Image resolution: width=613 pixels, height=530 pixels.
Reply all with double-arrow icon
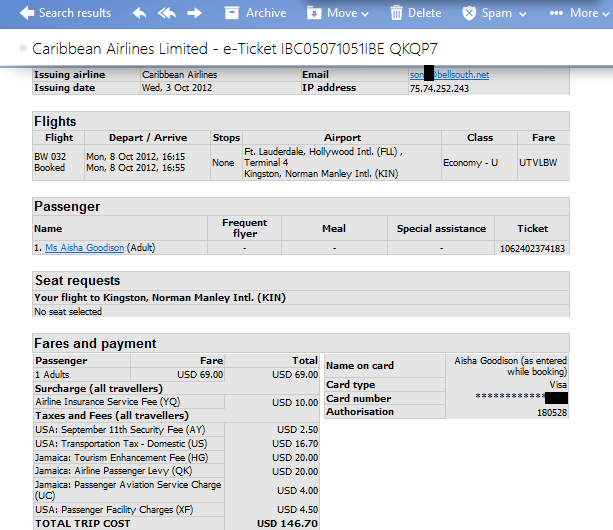coord(167,13)
